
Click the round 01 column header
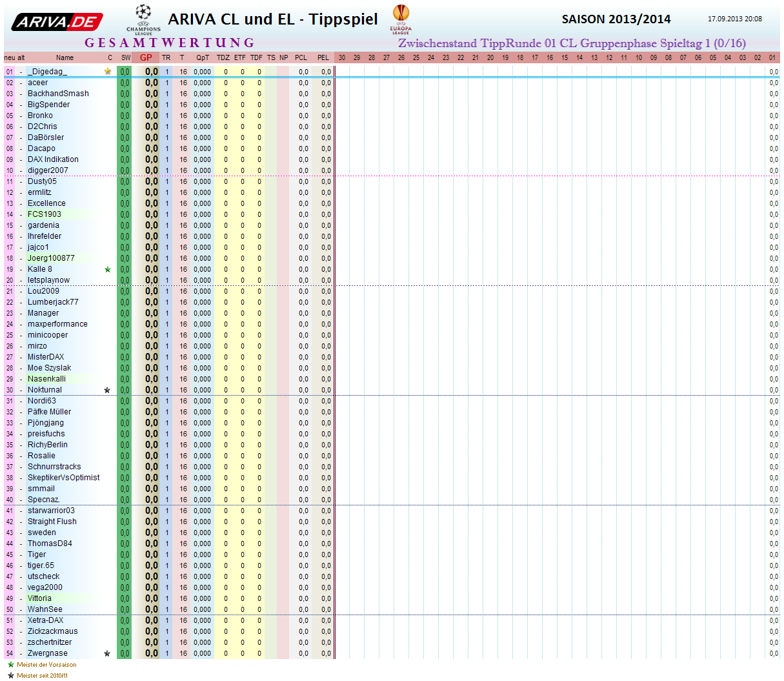coord(772,57)
